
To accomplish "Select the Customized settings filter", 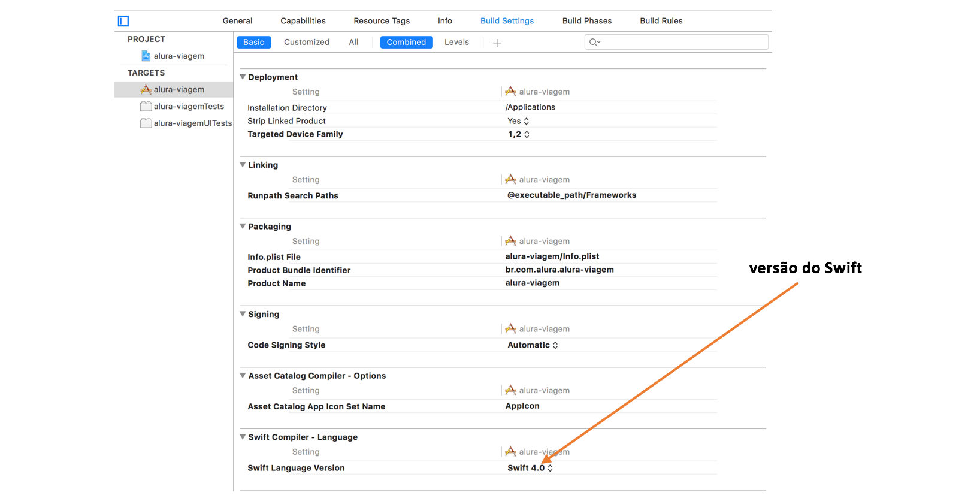I will 307,42.
